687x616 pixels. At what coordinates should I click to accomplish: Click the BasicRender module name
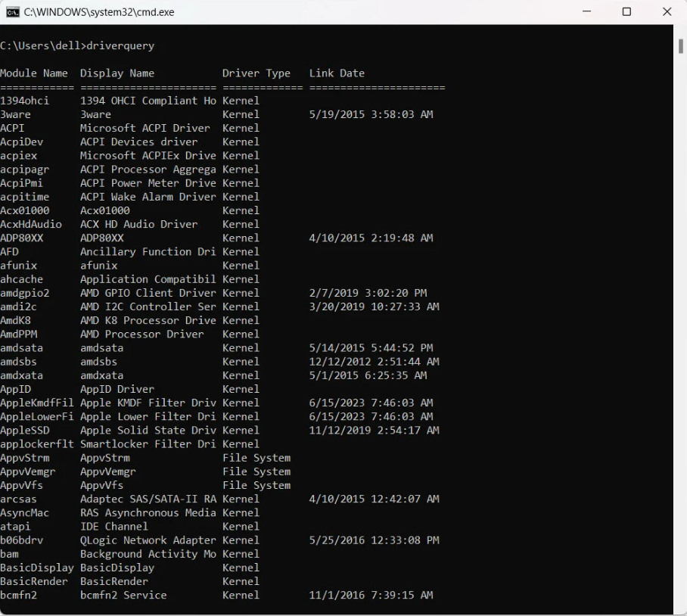point(34,582)
